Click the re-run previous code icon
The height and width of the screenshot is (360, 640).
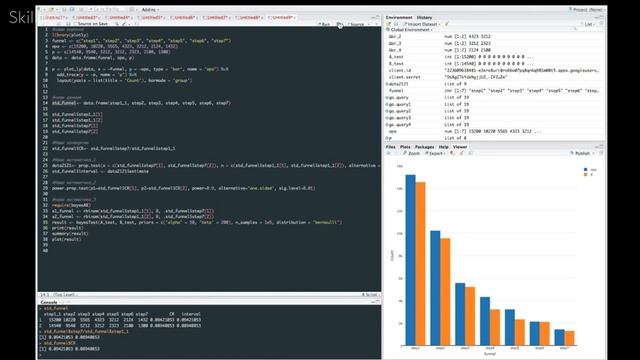340,24
